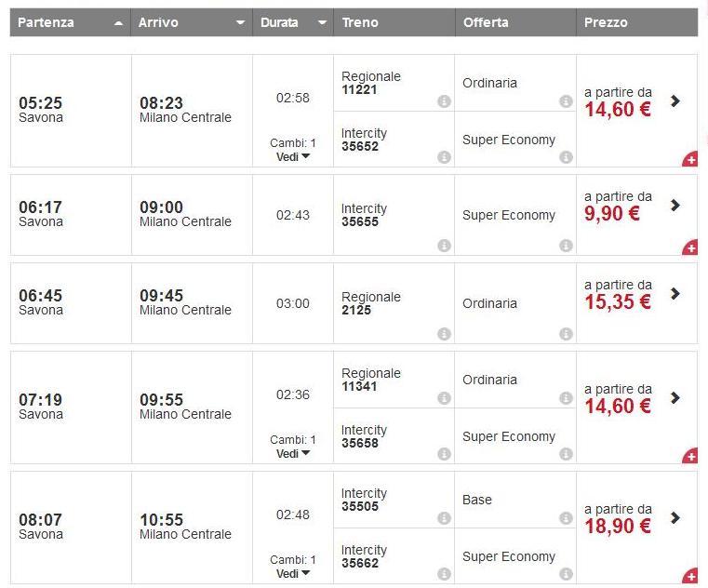Sort results by Arrivo column

pyautogui.click(x=191, y=22)
